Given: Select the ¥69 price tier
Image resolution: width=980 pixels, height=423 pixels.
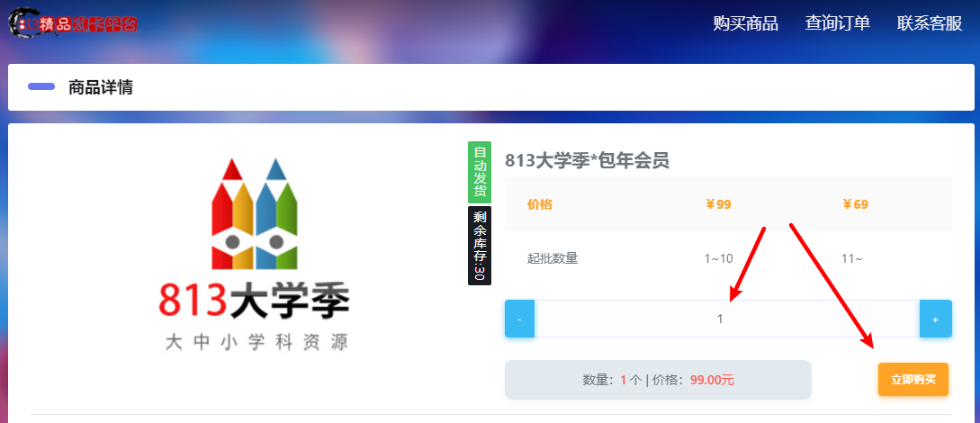Looking at the screenshot, I should click(855, 204).
